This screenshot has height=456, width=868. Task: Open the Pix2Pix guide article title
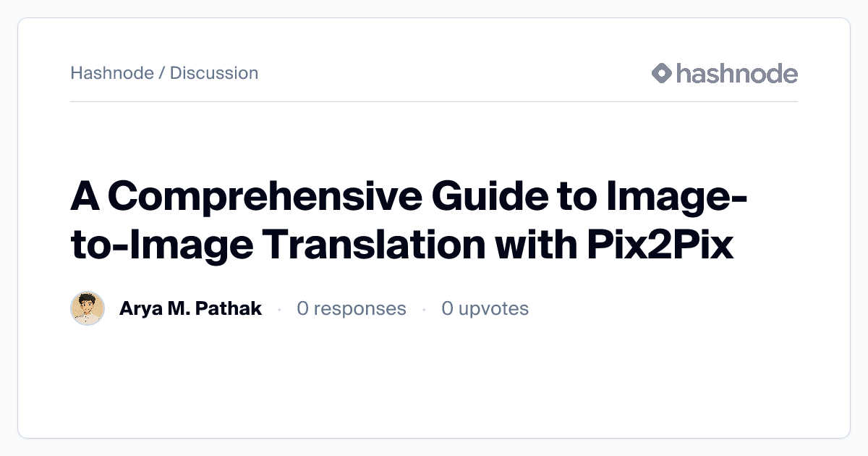409,221
